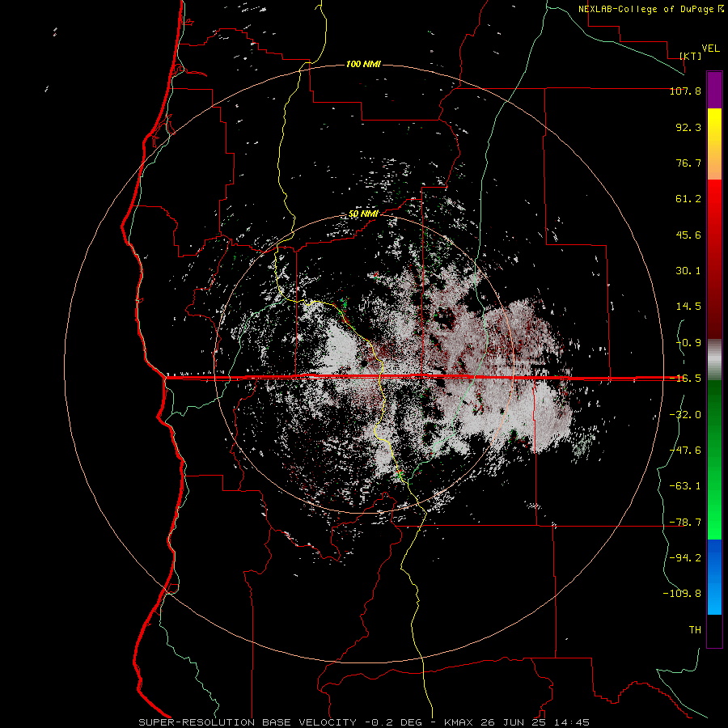Click the -32.0 velocity scale value
Screen dimensions: 728x728
[685, 415]
